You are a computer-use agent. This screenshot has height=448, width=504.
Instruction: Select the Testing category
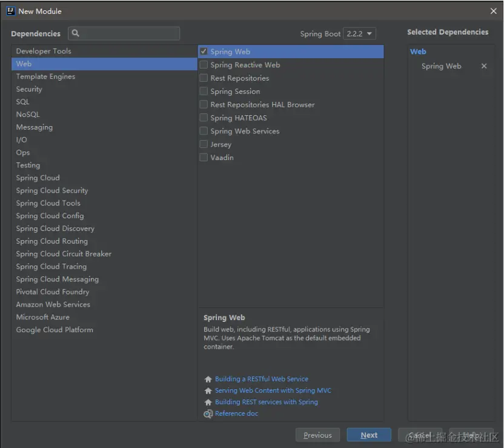click(x=104, y=165)
